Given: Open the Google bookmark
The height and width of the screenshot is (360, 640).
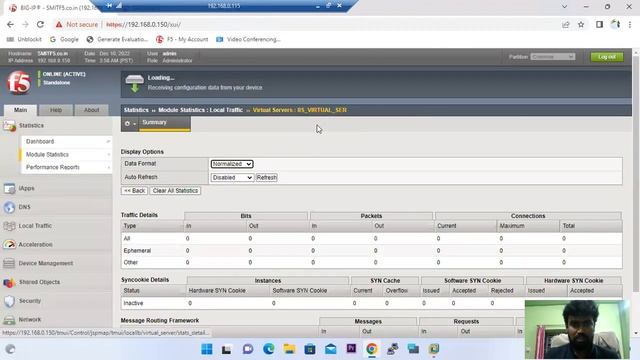Looking at the screenshot, I should tap(64, 39).
